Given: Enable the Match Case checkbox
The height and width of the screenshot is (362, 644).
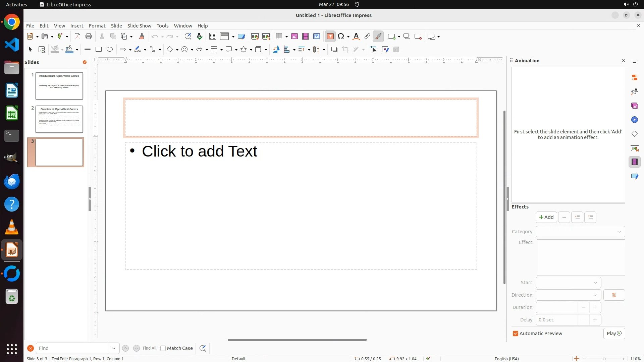Looking at the screenshot, I should tap(163, 348).
